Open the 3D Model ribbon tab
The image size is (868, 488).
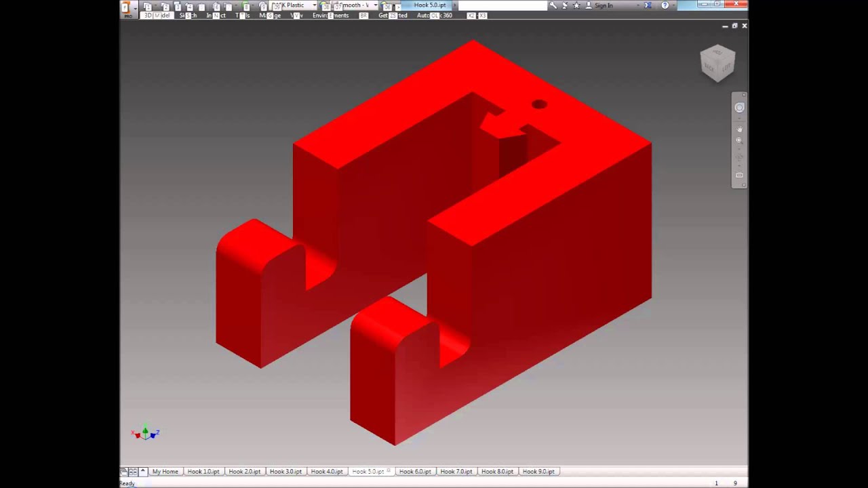(x=158, y=16)
